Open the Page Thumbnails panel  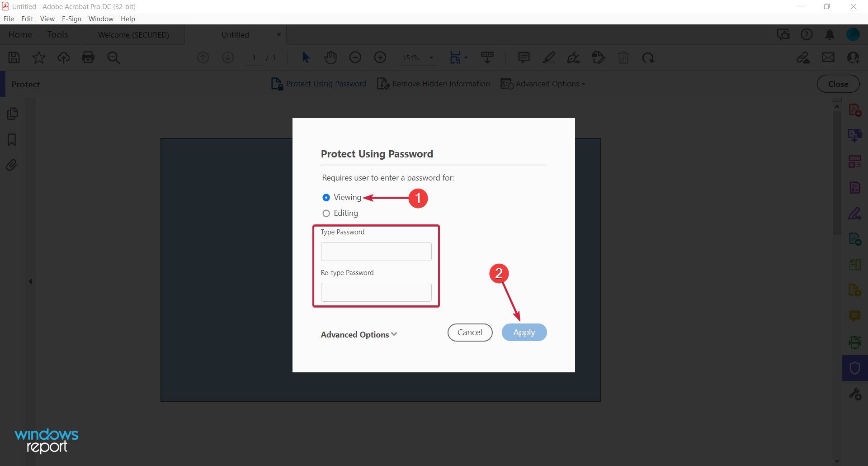pyautogui.click(x=12, y=114)
